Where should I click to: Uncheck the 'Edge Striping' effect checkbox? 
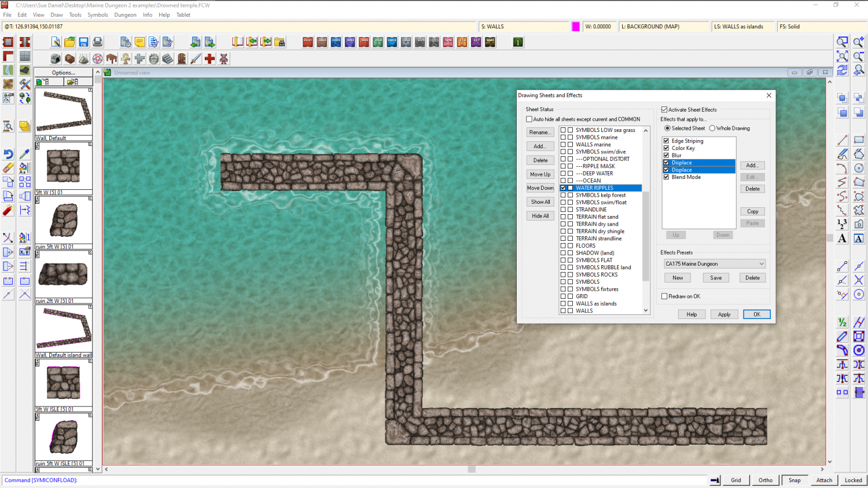click(666, 141)
